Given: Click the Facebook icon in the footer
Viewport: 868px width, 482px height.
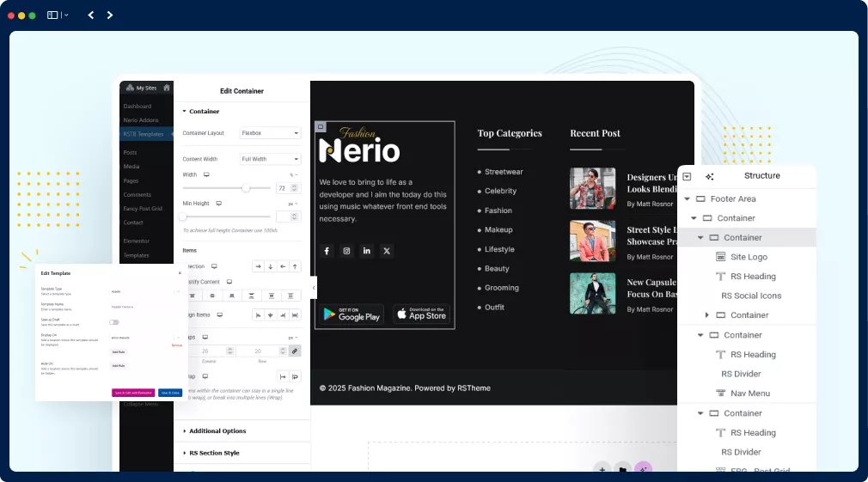Looking at the screenshot, I should coord(327,251).
